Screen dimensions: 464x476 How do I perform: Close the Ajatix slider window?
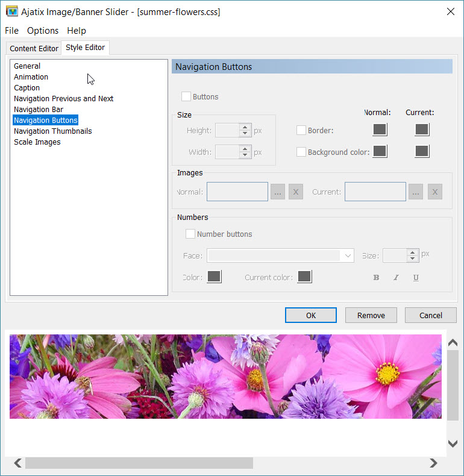tap(451, 11)
